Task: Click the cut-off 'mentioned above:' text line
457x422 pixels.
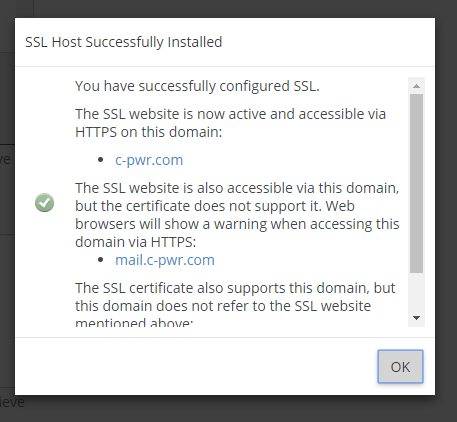Action: point(134,322)
